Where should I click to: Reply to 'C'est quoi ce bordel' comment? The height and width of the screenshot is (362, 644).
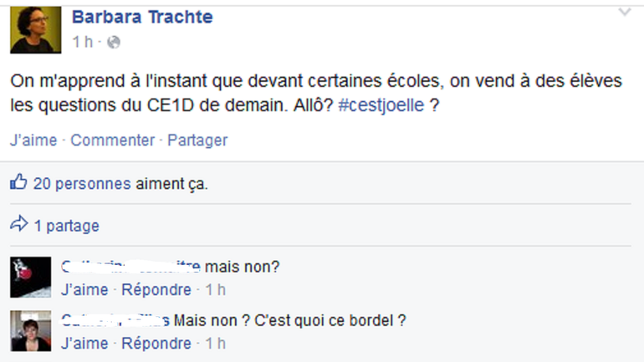click(156, 343)
